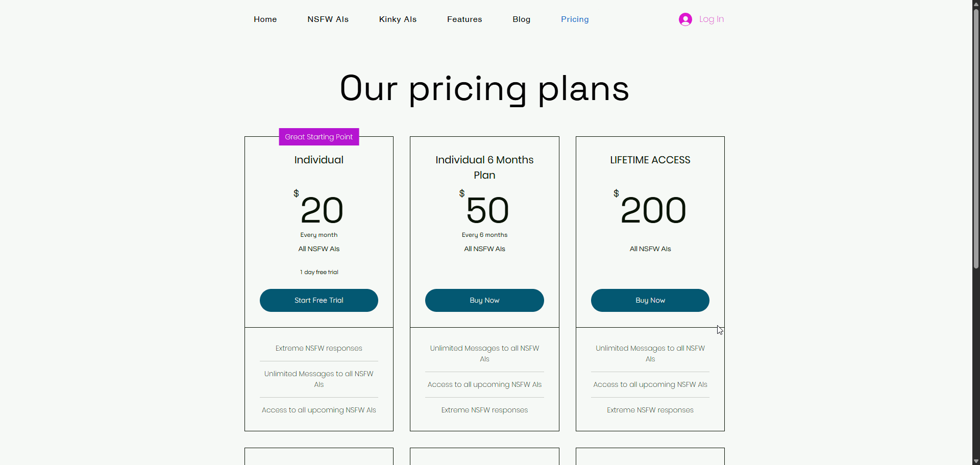Purchase the LIFETIME ACCESS plan

click(x=650, y=300)
